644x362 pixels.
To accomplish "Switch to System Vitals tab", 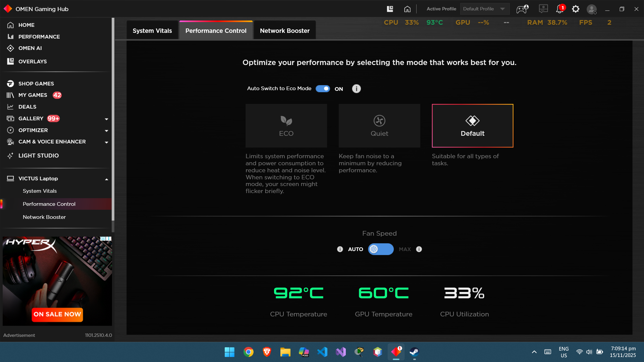I will [x=152, y=31].
